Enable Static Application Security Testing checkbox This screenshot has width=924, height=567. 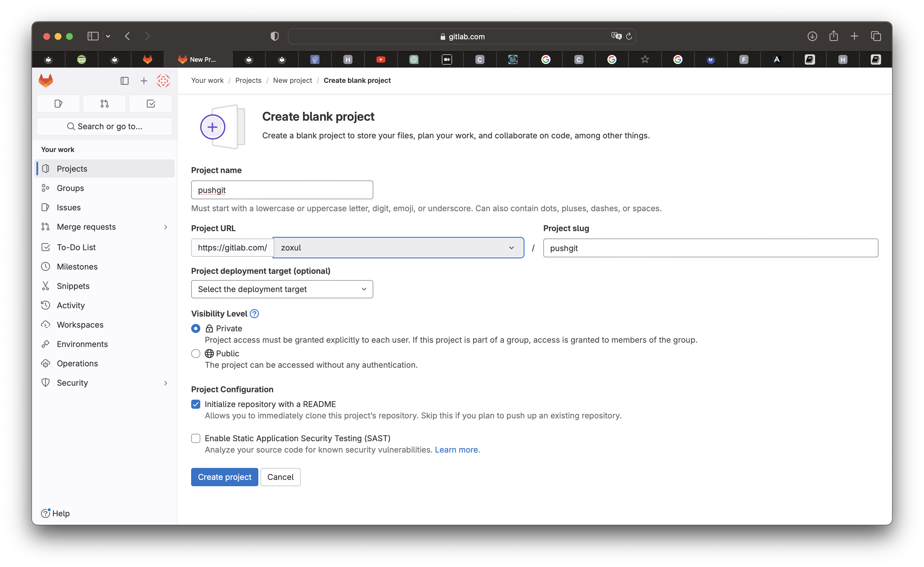pos(196,438)
